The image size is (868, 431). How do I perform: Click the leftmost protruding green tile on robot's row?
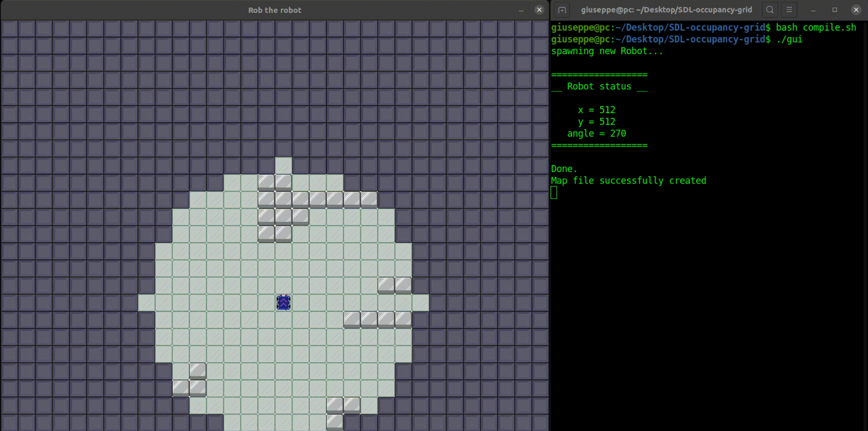pos(146,302)
